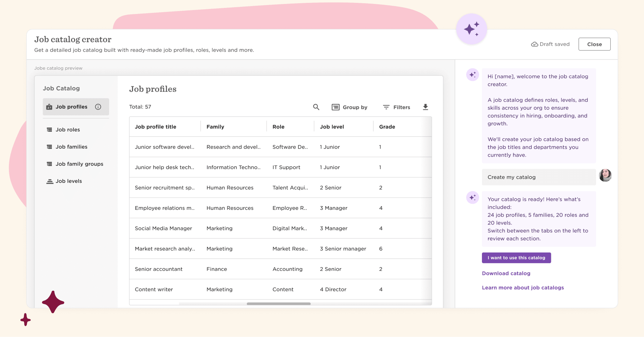Click the Employee R.. role cell
Viewport: 644px width, 337px height.
coord(289,208)
